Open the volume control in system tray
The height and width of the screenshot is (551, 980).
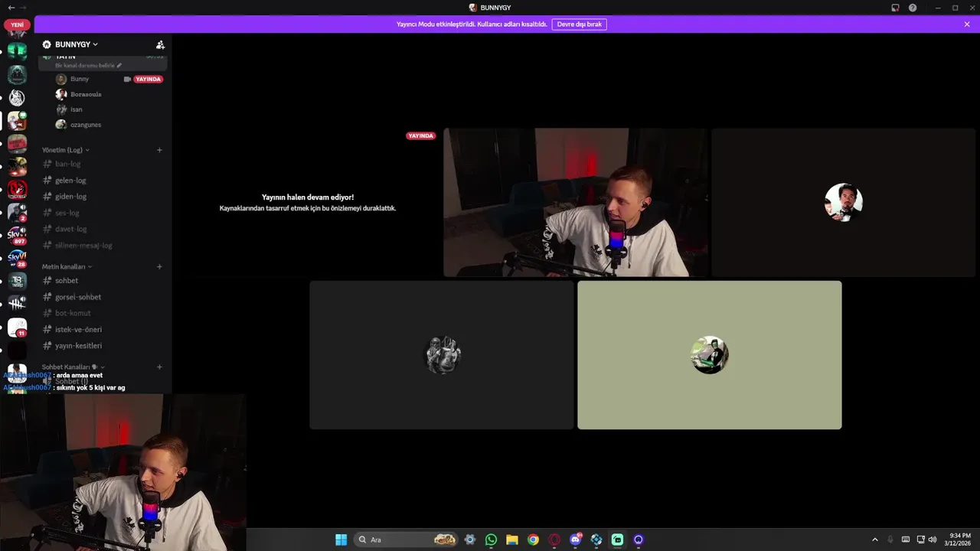coord(933,540)
